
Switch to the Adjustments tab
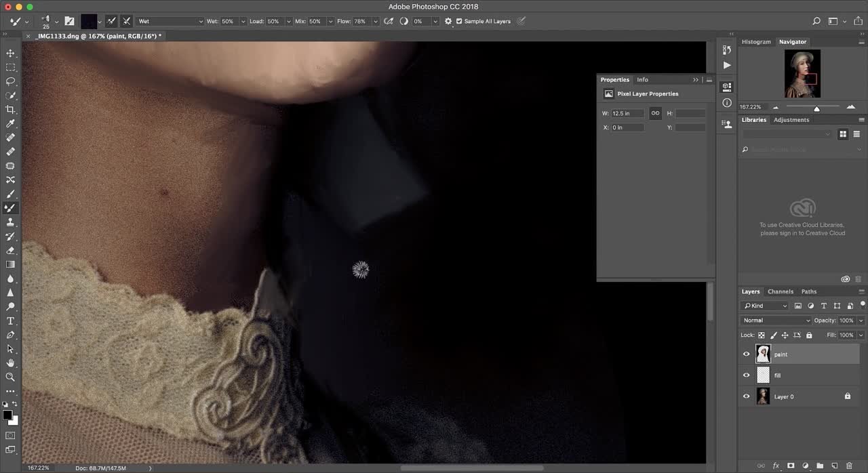coord(791,120)
